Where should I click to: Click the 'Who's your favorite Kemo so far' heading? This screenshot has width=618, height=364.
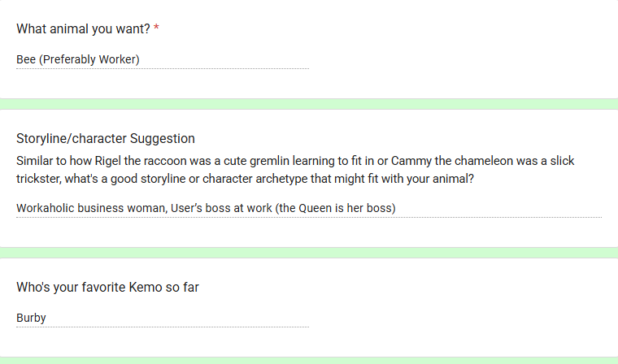tap(107, 287)
